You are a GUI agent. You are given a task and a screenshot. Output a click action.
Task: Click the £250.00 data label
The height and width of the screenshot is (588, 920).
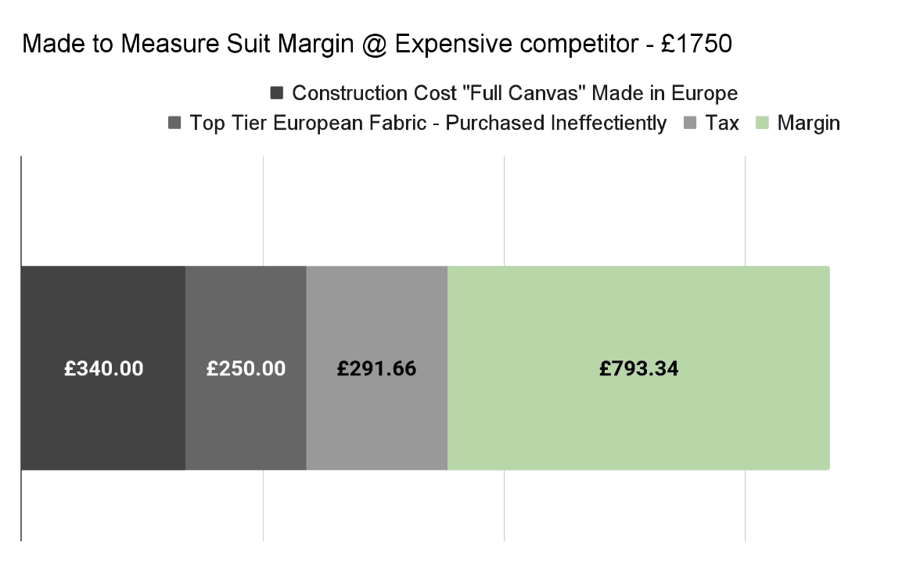click(x=246, y=368)
